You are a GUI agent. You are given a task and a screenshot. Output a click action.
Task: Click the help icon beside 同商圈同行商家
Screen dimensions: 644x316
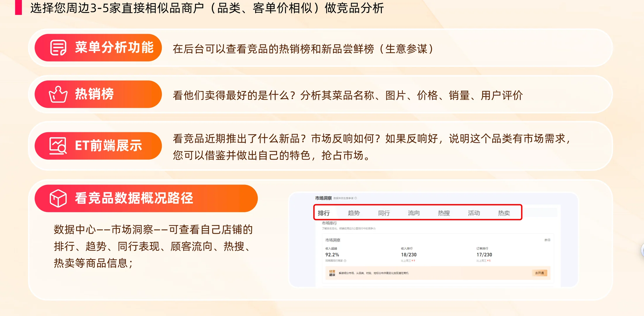point(345,261)
